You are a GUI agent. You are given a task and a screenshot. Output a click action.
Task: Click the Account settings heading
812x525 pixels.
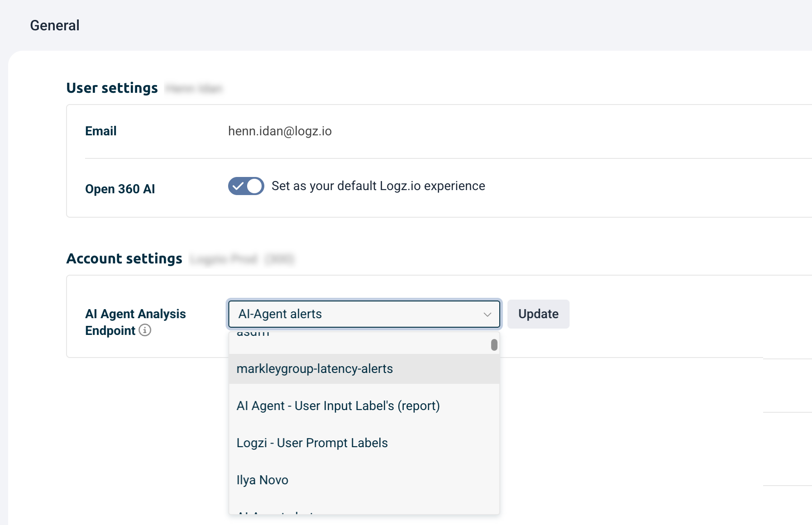124,258
